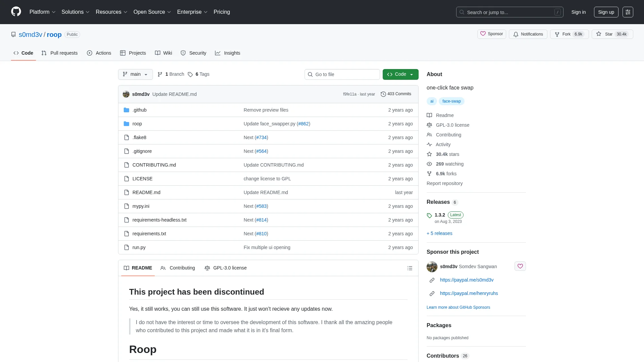Viewport: 644px width, 362px height.
Task: Open the paypal.me/henryruhs link
Action: [469, 293]
